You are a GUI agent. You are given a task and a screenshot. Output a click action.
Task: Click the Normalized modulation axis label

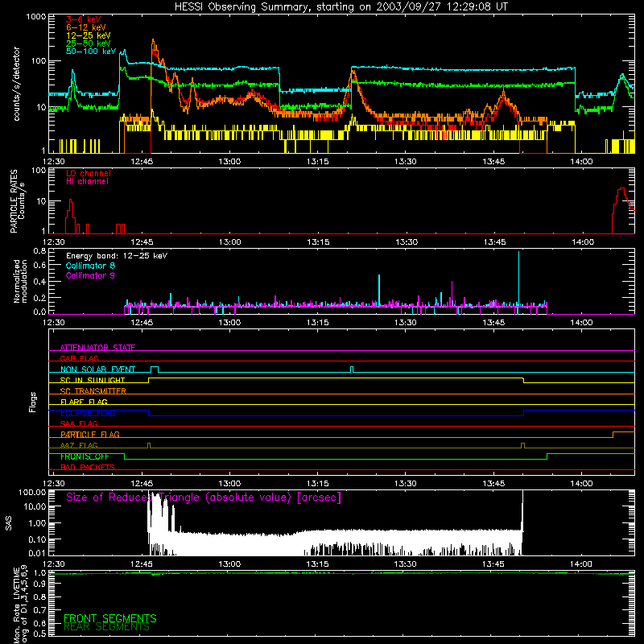tap(20, 281)
